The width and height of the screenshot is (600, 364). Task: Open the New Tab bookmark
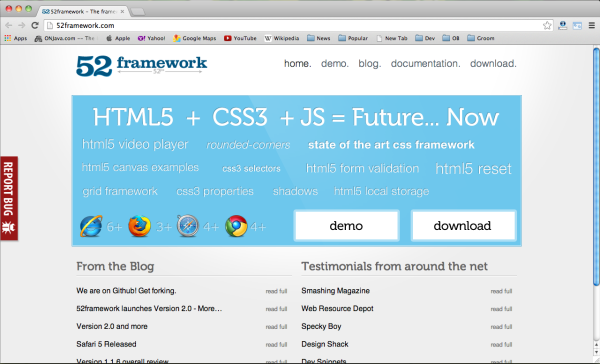[391, 38]
